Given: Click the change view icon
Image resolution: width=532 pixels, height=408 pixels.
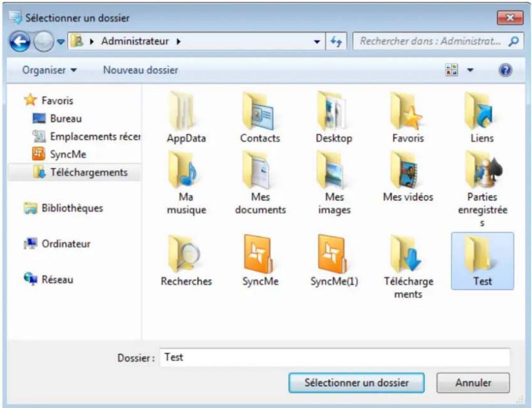Looking at the screenshot, I should click(452, 70).
